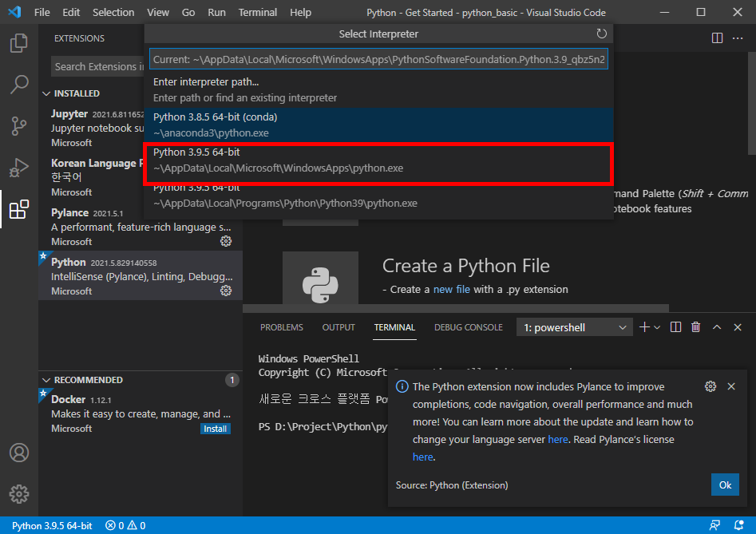Open Pylance extension manage gear
756x534 pixels.
coord(226,241)
